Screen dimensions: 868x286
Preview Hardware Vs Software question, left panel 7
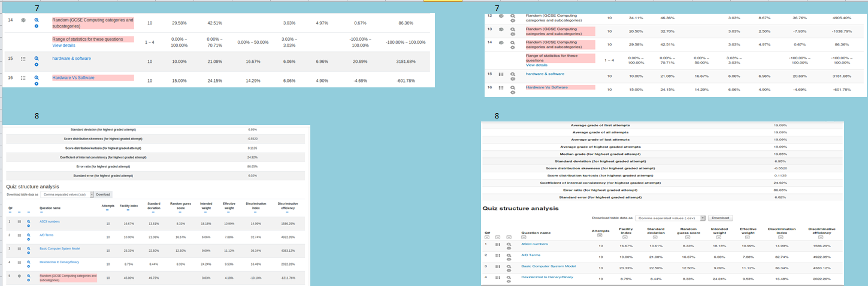tap(36, 77)
